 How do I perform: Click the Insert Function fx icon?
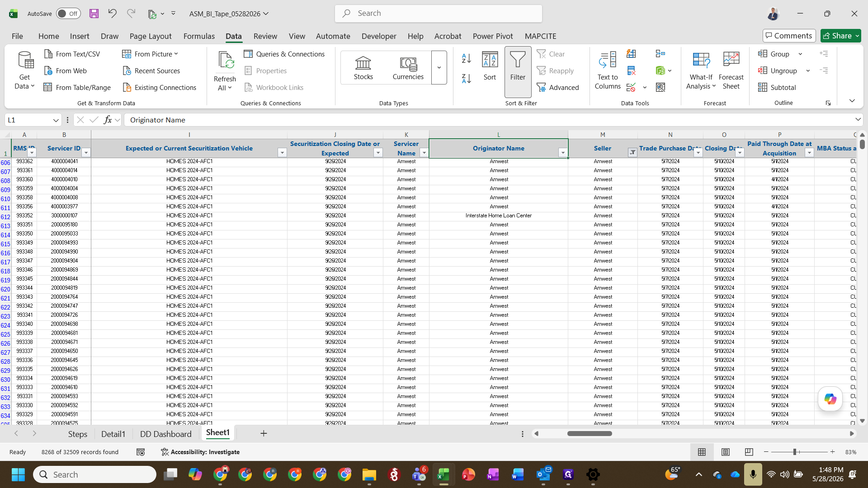coord(108,120)
